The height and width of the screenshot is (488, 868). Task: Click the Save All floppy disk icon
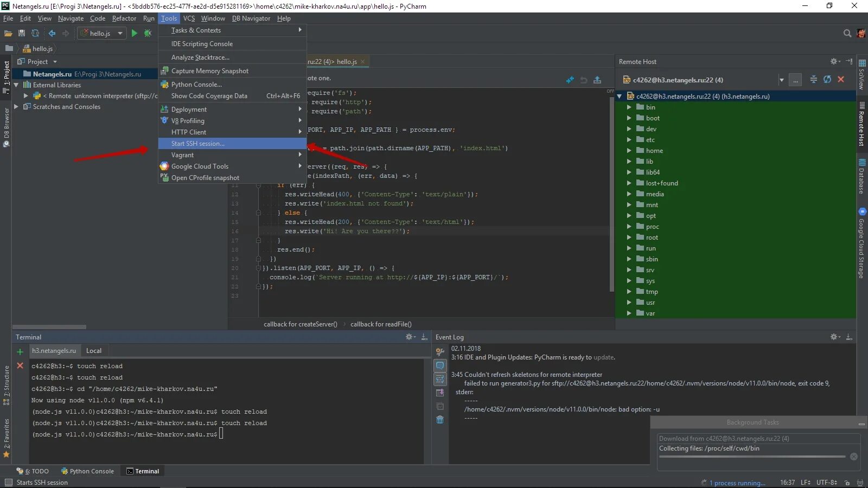click(x=22, y=34)
